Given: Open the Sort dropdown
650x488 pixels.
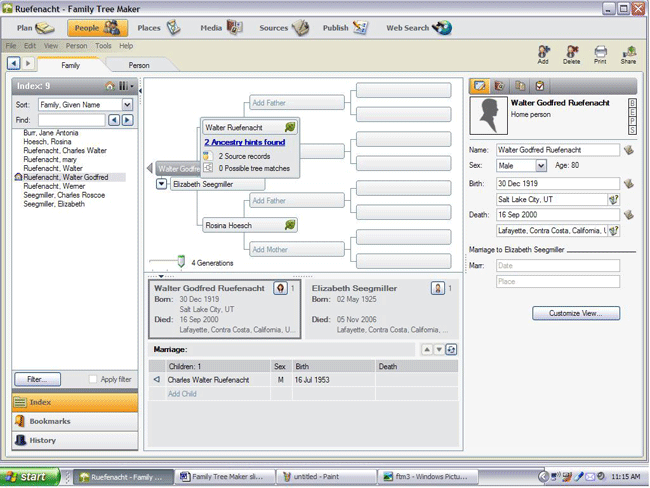Looking at the screenshot, I should pos(127,104).
